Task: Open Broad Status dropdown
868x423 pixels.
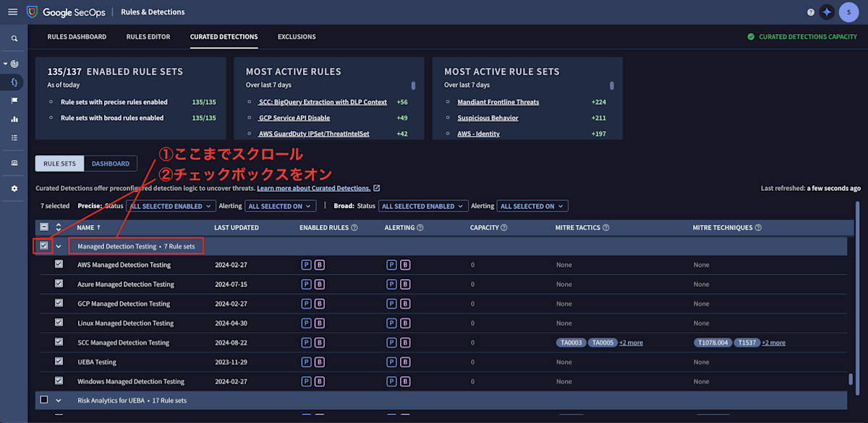Action: point(423,206)
